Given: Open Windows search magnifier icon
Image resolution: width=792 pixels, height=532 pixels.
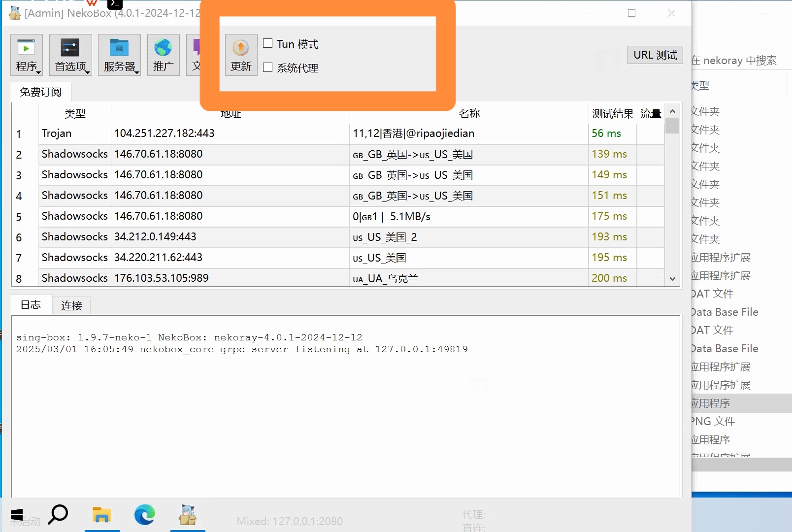Looking at the screenshot, I should coord(58,515).
